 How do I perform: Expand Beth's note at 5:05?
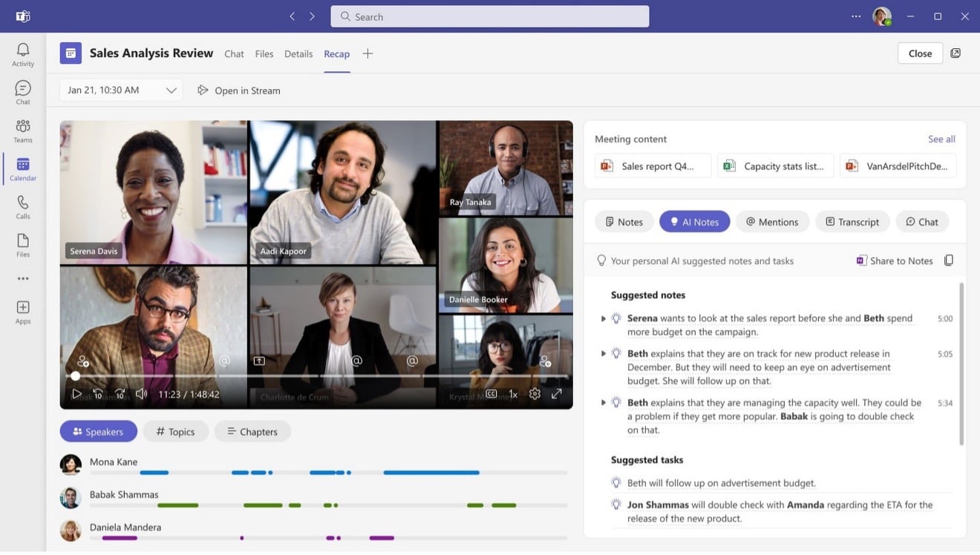click(604, 354)
